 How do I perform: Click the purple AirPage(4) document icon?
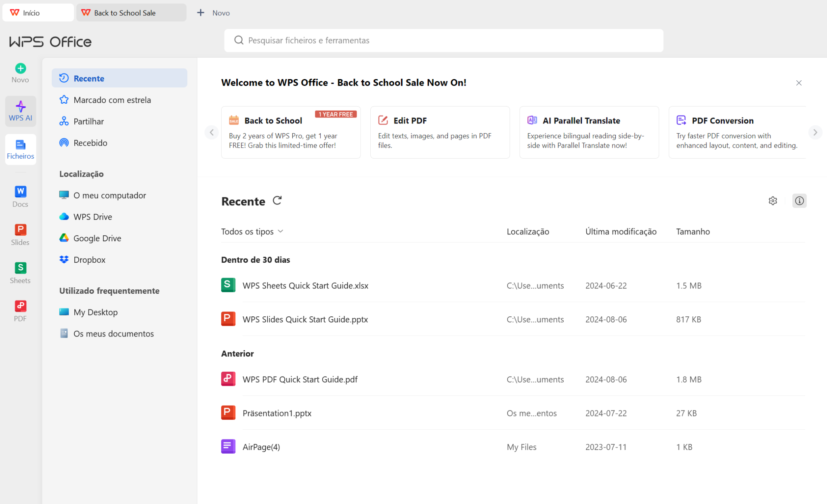click(228, 446)
